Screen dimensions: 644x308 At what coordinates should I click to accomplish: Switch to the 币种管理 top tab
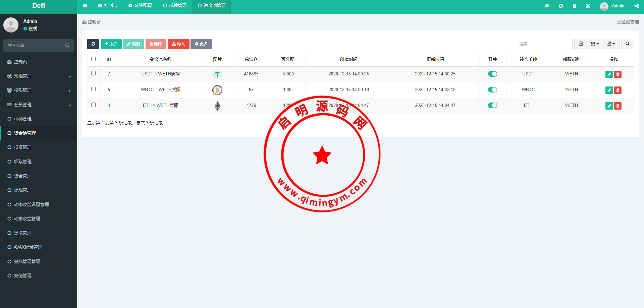click(x=175, y=6)
